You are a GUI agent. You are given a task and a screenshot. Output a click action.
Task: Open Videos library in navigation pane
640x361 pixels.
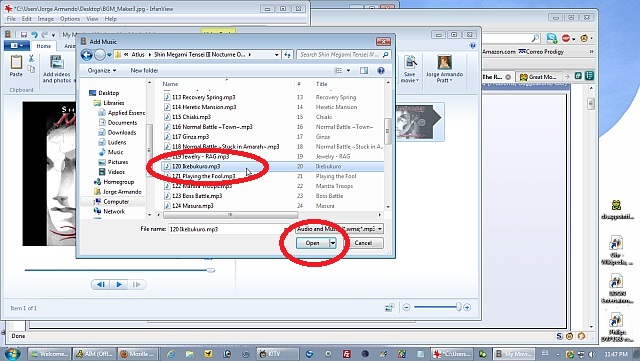pos(112,172)
